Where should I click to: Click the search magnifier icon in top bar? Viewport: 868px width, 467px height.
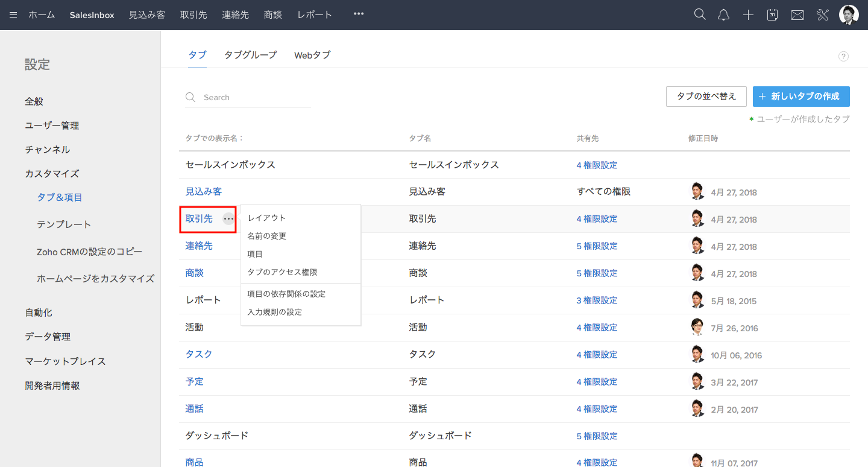700,15
